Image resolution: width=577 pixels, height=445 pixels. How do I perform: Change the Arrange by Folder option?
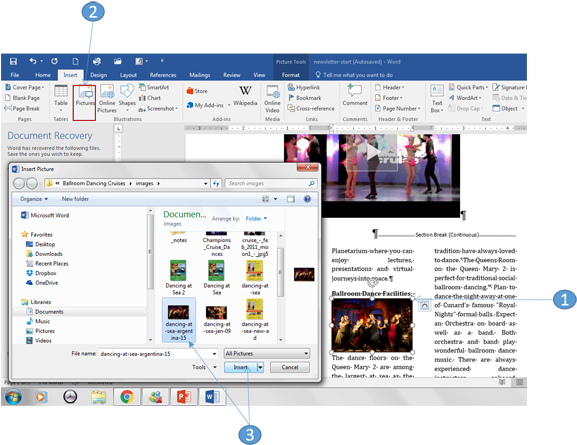256,219
